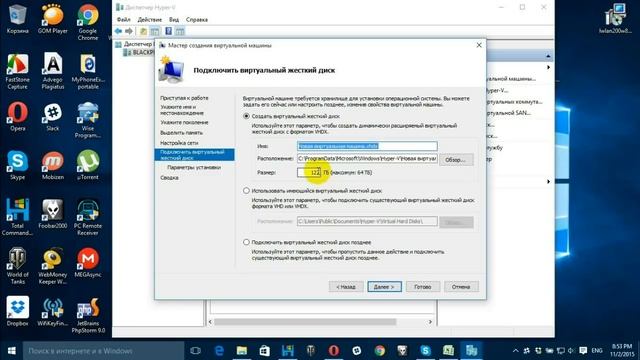Click the virtual disk name (Имя) field

pos(367,146)
